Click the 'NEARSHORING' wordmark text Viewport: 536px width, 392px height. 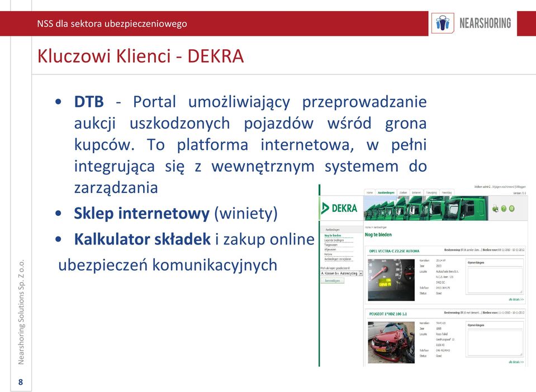click(x=485, y=23)
